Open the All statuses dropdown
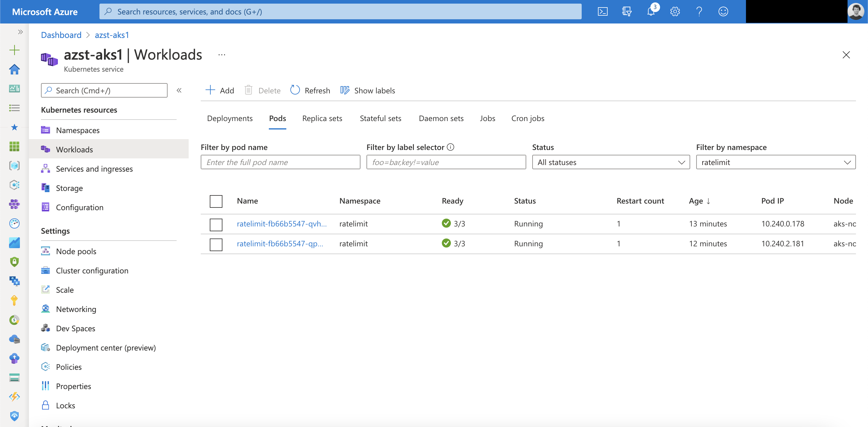Viewport: 868px width, 427px height. [x=611, y=162]
